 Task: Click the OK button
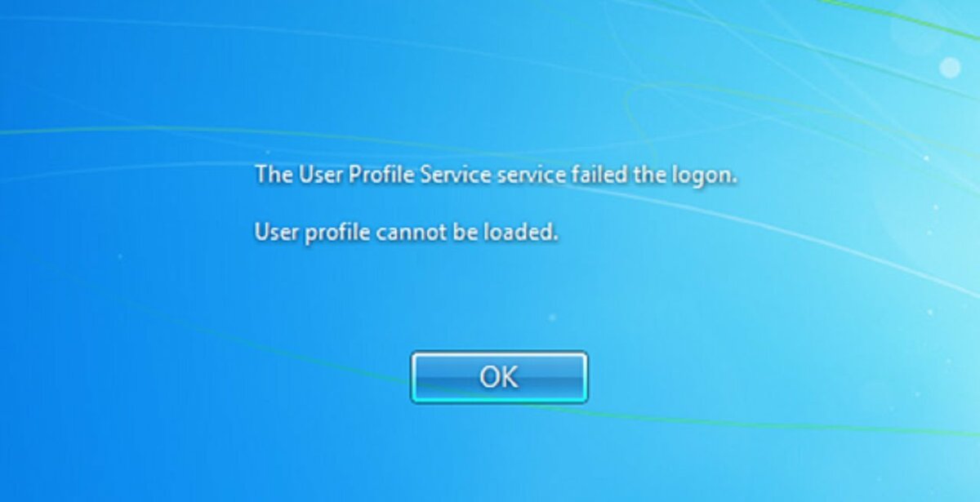499,377
